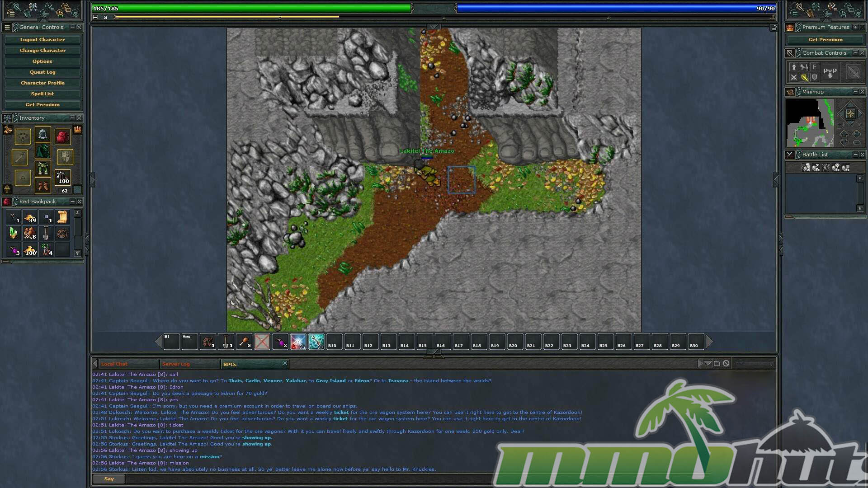Click the minimap zoom in plus icon
Viewport: 868px width, 488px height.
click(856, 134)
